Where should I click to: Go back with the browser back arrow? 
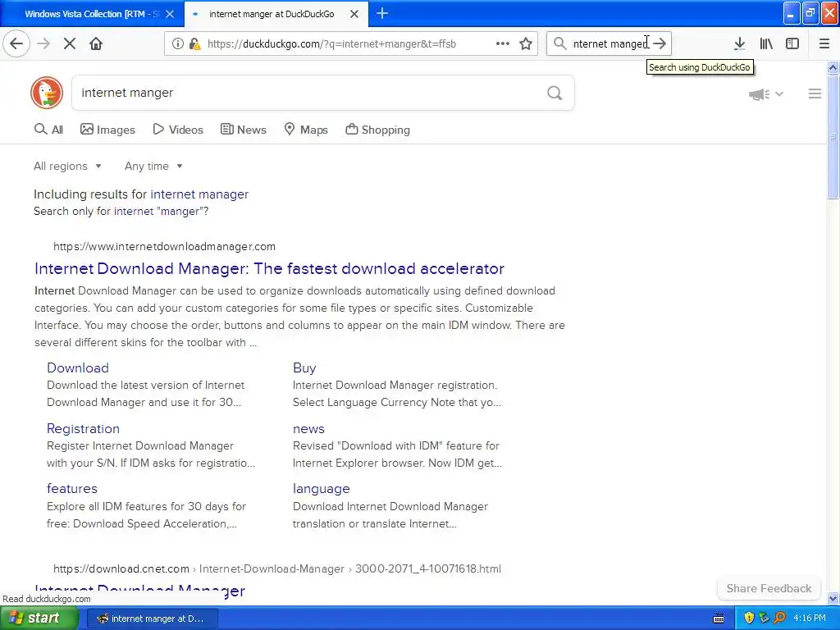click(x=16, y=43)
